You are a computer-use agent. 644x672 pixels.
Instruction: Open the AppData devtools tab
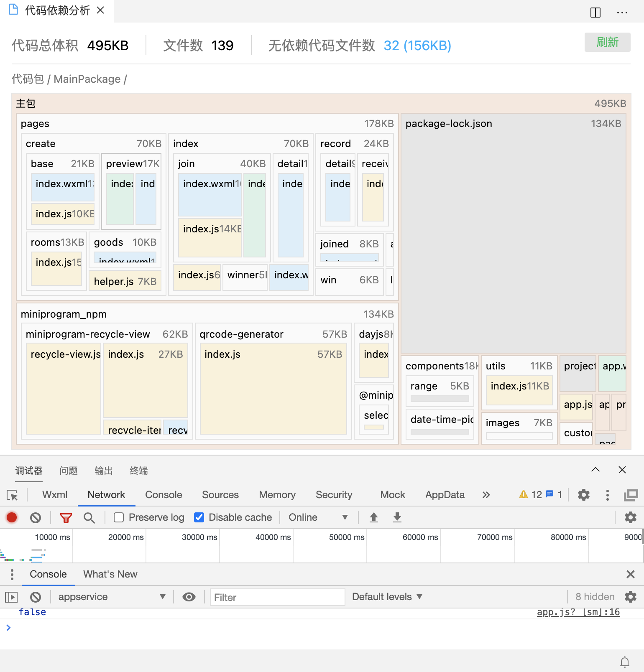tap(445, 495)
